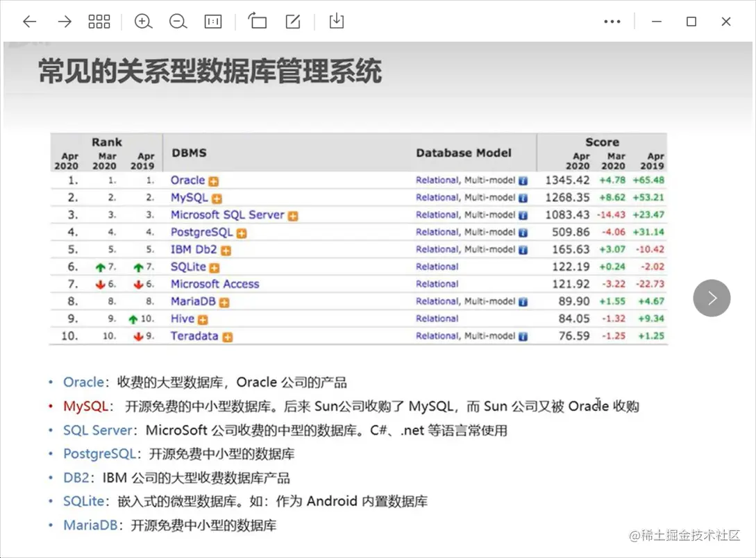Open the more options ellipsis menu
Viewport: 756px width, 558px height.
pos(612,22)
